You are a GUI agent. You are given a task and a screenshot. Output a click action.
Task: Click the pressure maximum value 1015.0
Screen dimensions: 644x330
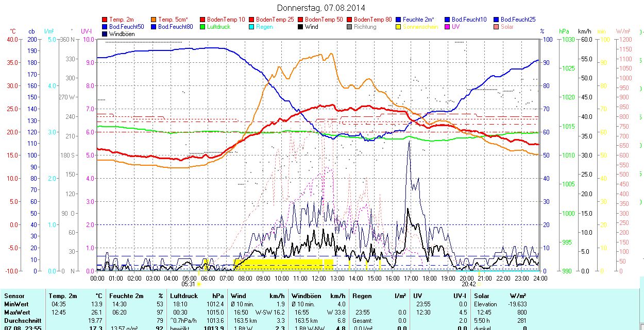[x=215, y=312]
